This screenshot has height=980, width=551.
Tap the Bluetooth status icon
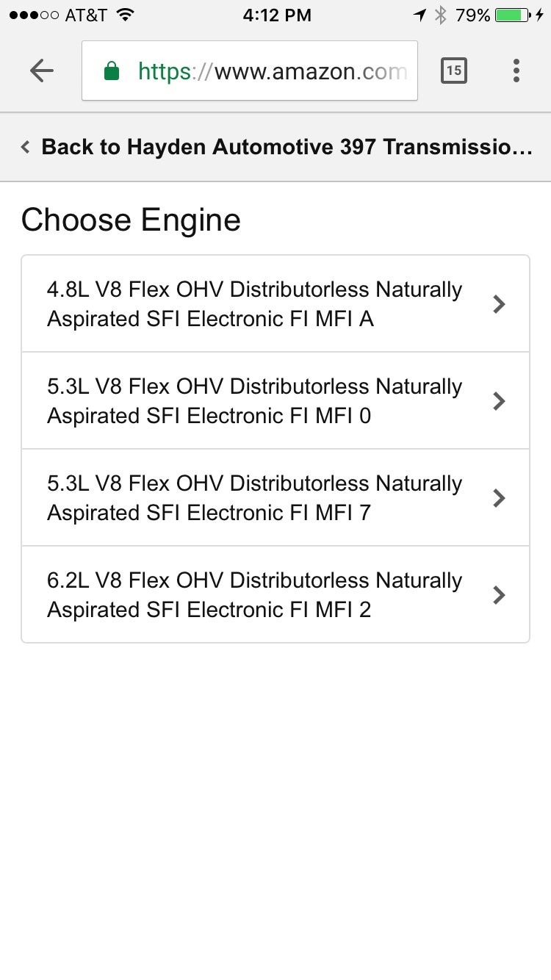(x=441, y=15)
